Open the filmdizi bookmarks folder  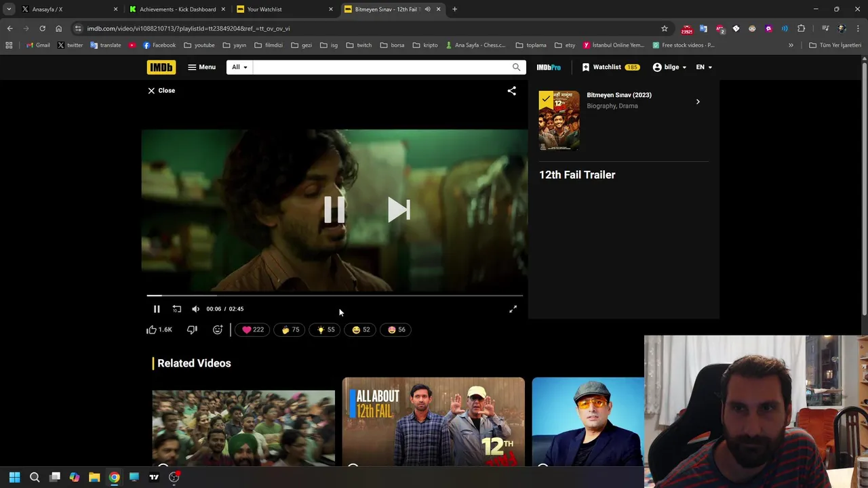pyautogui.click(x=269, y=45)
